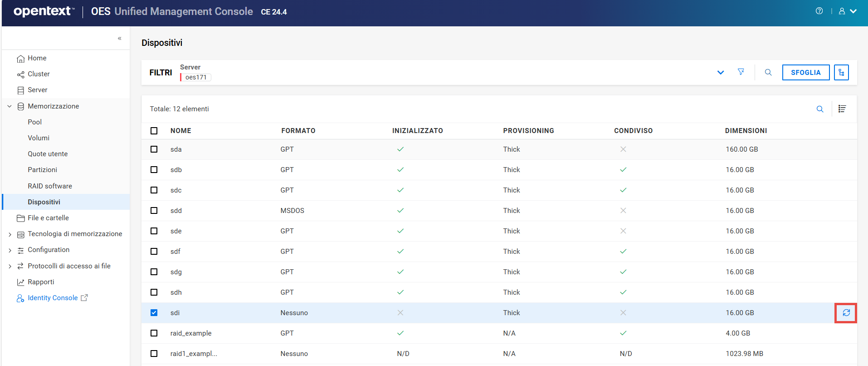Click the search icon in the table header
The height and width of the screenshot is (366, 868).
point(819,109)
